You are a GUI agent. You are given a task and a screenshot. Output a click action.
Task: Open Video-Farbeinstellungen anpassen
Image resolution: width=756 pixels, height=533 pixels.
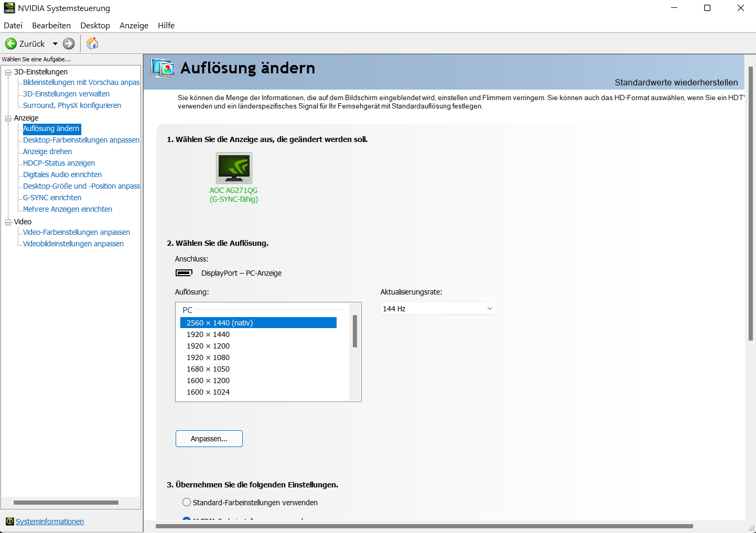77,232
